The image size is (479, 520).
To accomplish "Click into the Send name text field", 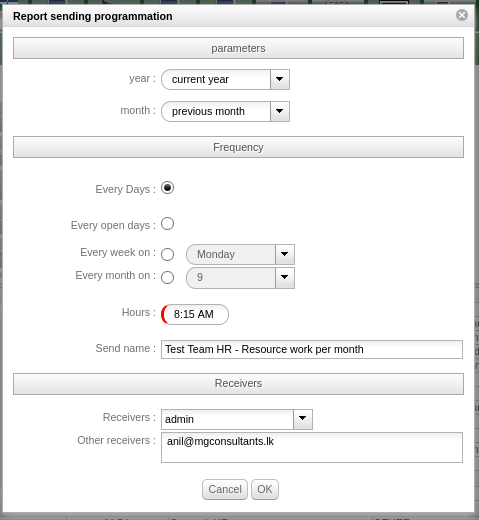I will click(312, 349).
